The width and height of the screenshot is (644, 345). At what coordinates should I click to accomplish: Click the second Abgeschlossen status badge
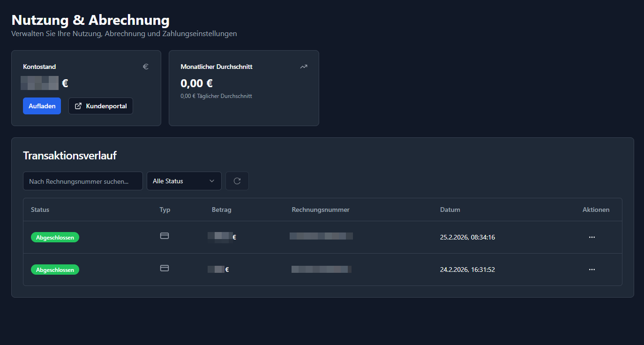[x=55, y=270]
